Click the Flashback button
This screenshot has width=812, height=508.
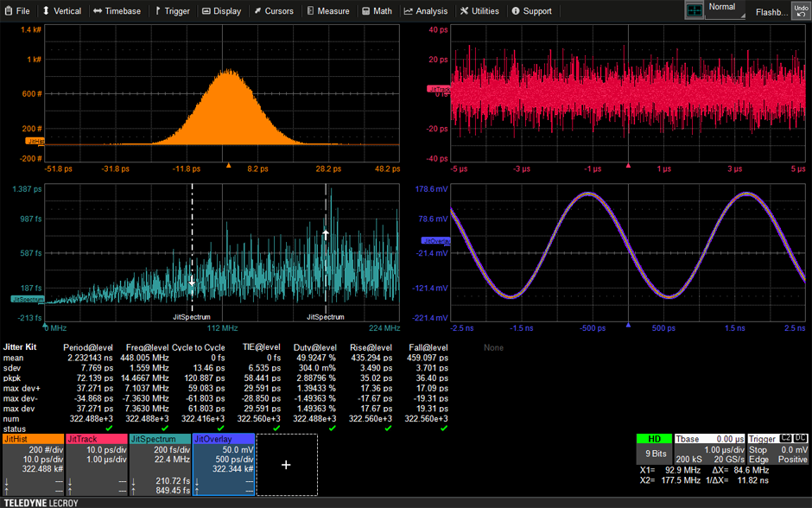[x=771, y=12]
